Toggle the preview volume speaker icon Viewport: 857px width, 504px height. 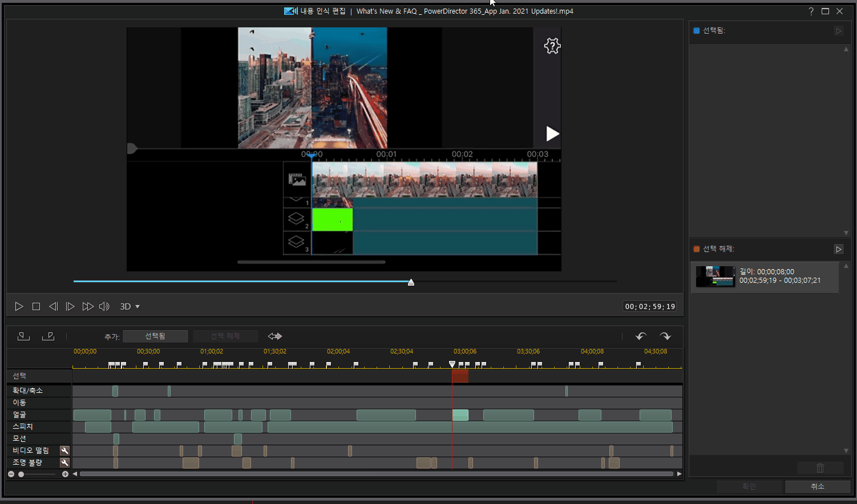point(104,307)
